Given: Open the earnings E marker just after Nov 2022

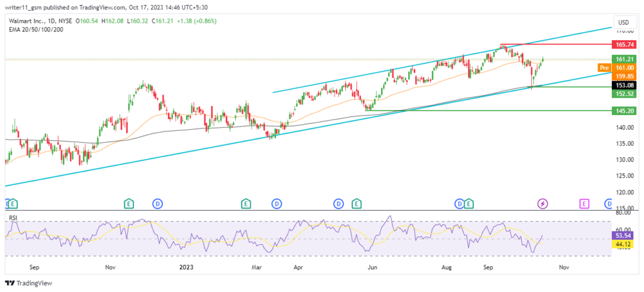Looking at the screenshot, I should pos(129,203).
